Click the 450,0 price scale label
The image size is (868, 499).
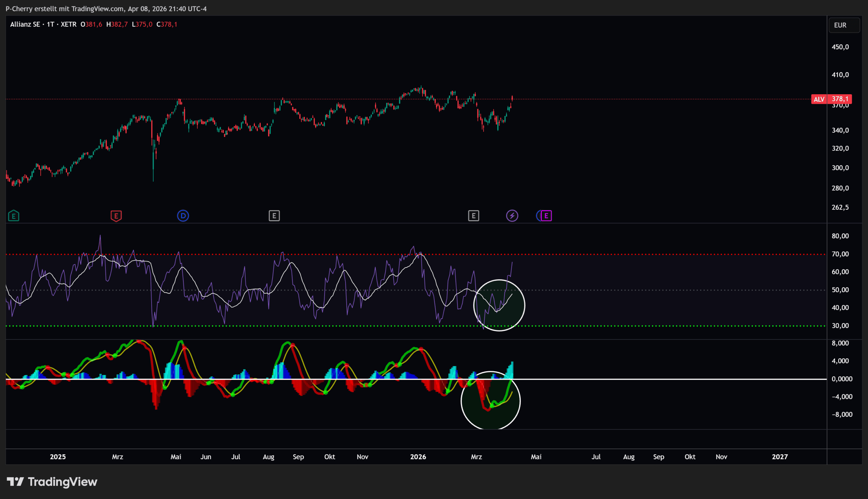840,47
